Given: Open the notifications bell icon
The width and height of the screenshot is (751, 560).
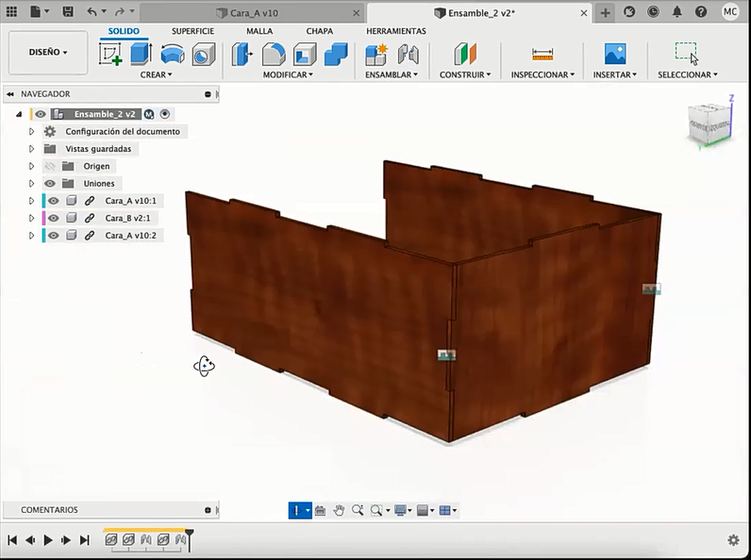Looking at the screenshot, I should 676,12.
